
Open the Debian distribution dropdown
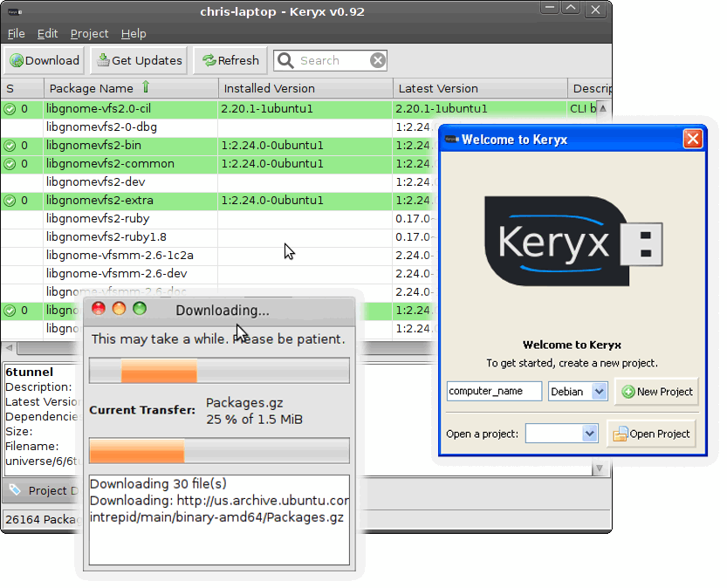[578, 391]
